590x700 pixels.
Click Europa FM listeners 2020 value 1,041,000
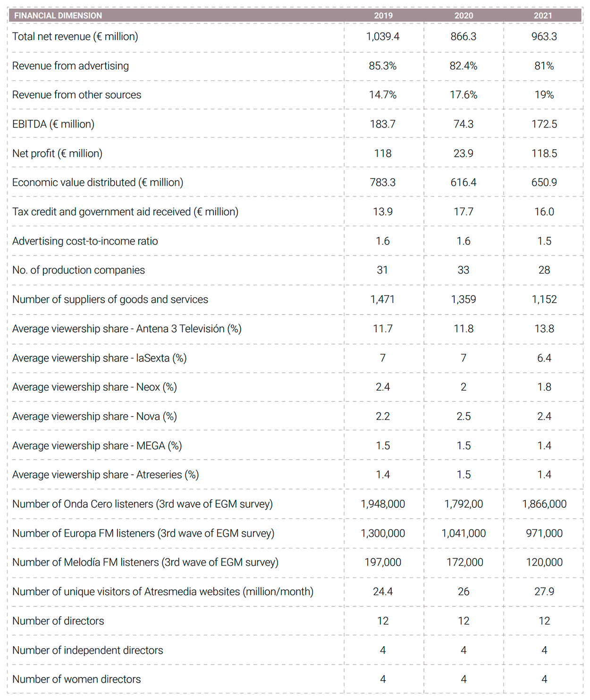464,533
